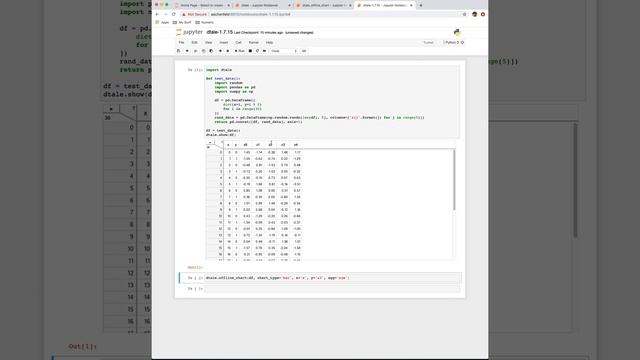Open the Cell menu
640x360 pixels.
pyautogui.click(x=238, y=42)
